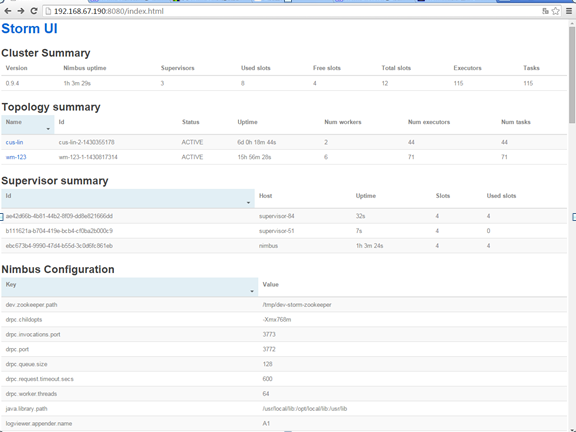The image size is (576, 432).
Task: Click the drpc.childopts key
Action: tap(24, 320)
